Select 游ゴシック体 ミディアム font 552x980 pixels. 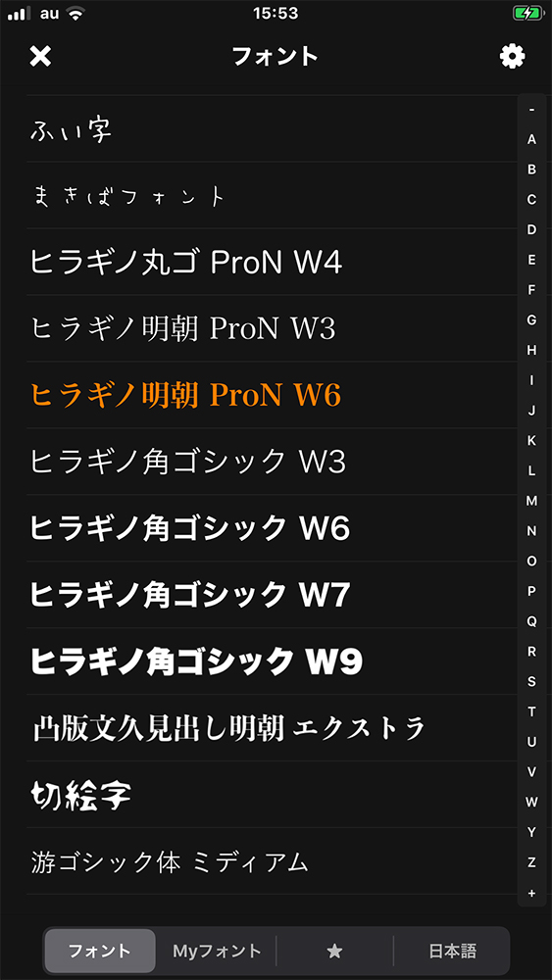[272, 861]
